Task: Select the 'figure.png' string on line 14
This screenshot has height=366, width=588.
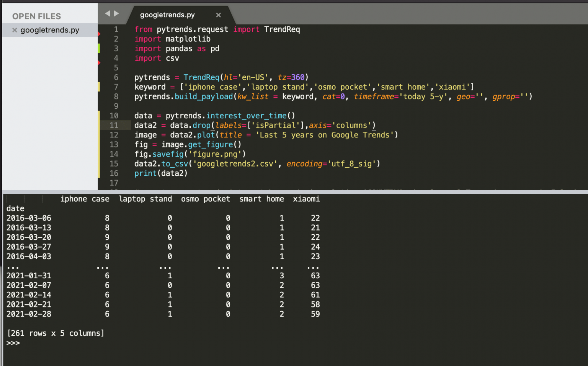Action: (216, 154)
